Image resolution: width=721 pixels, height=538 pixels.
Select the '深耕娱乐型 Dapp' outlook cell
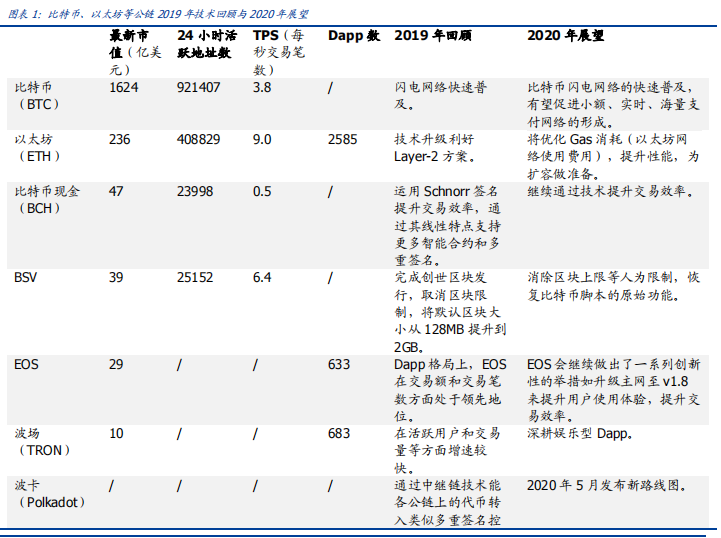[579, 434]
